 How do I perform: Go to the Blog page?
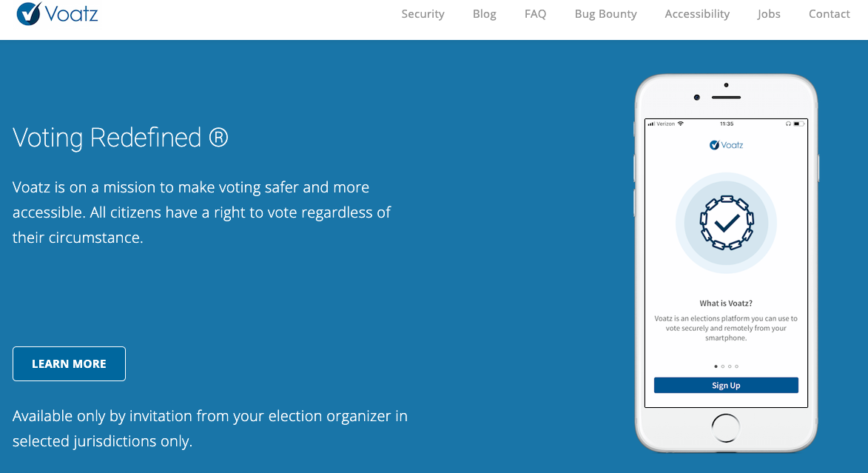pos(485,14)
